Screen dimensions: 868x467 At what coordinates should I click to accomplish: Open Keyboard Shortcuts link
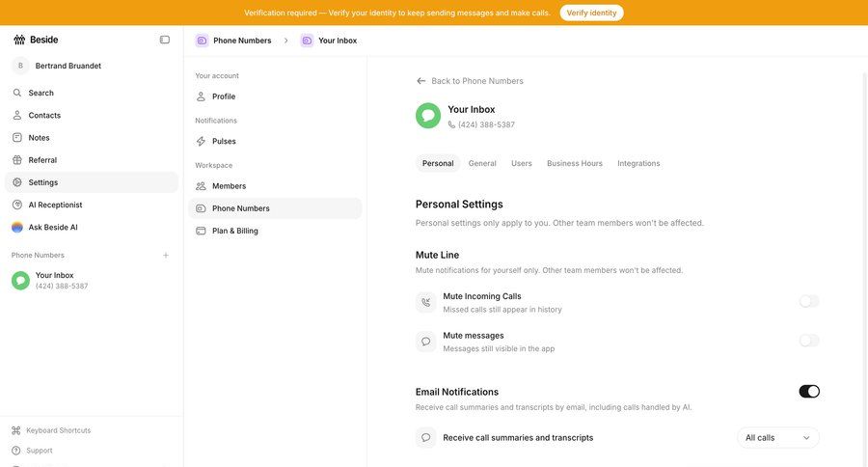[x=58, y=430]
